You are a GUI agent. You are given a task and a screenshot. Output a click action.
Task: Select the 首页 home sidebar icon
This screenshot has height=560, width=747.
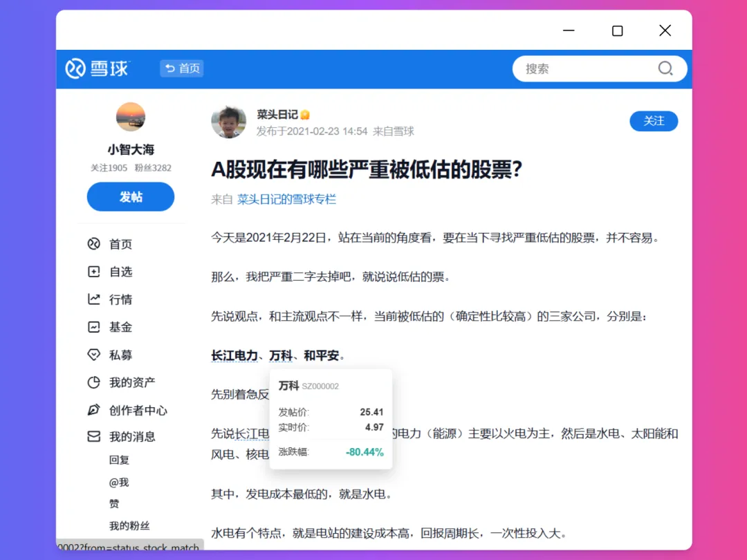[94, 244]
